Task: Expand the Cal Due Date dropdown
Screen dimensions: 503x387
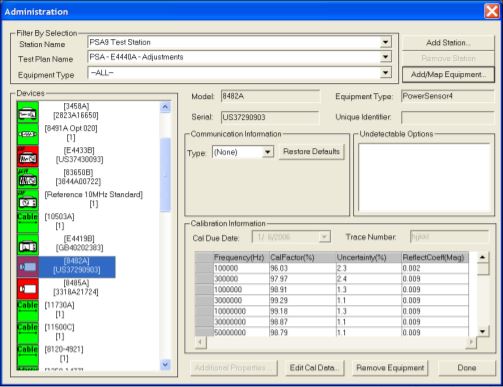Action: coord(324,237)
